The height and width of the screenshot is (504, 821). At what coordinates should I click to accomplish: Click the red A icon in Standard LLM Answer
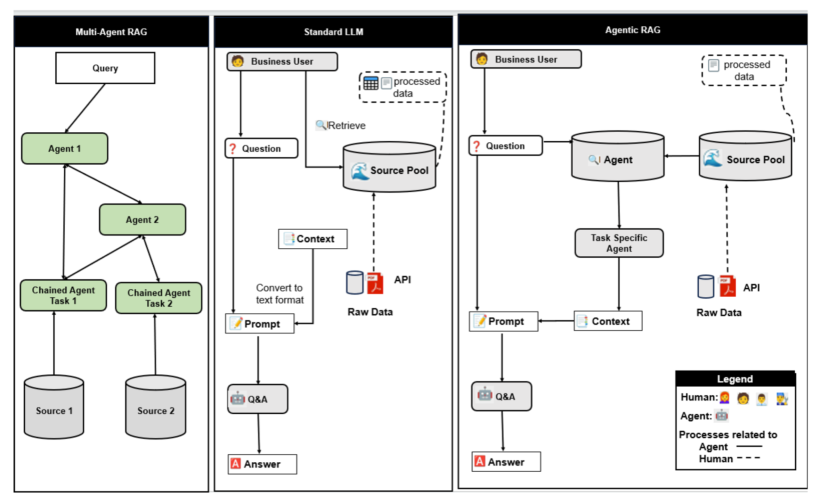pyautogui.click(x=235, y=463)
